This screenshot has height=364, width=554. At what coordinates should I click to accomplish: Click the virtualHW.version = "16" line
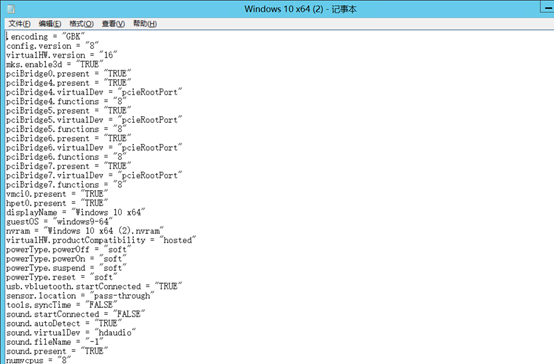[x=61, y=55]
